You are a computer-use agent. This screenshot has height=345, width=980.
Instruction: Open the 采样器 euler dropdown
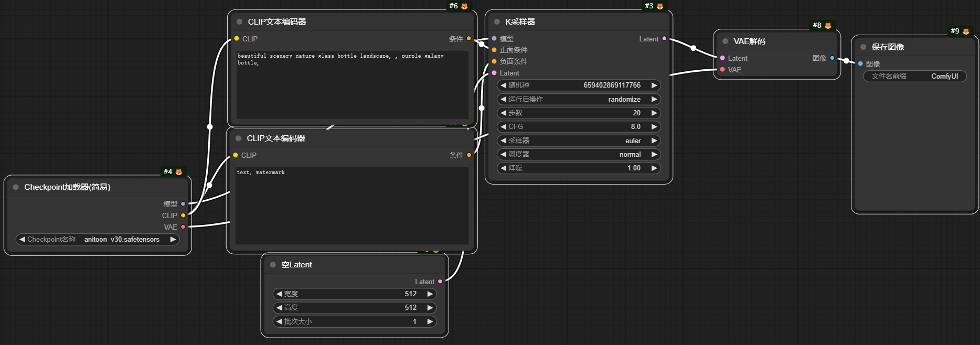click(579, 141)
